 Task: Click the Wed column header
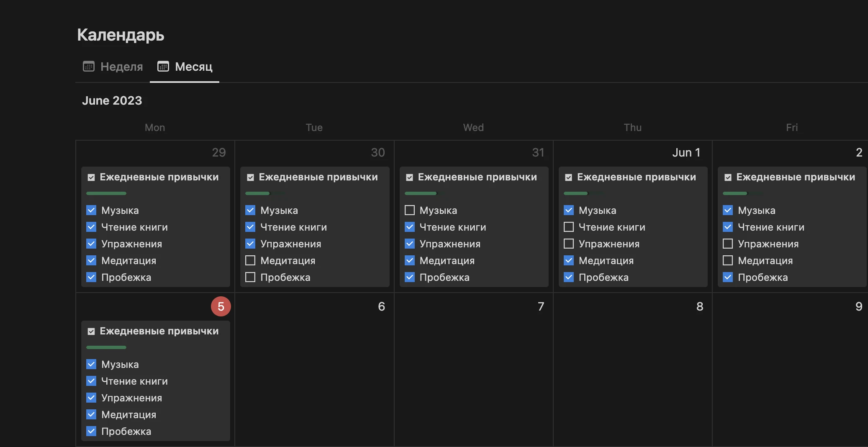[x=473, y=128]
